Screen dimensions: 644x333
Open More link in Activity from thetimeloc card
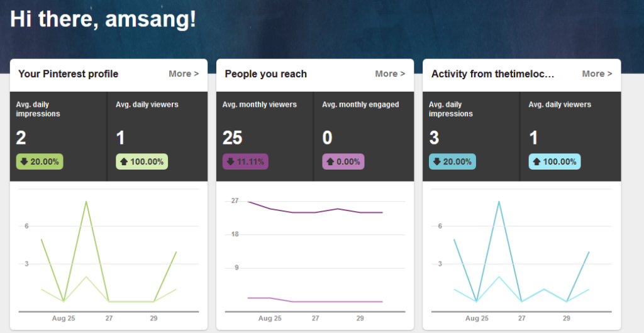(597, 74)
